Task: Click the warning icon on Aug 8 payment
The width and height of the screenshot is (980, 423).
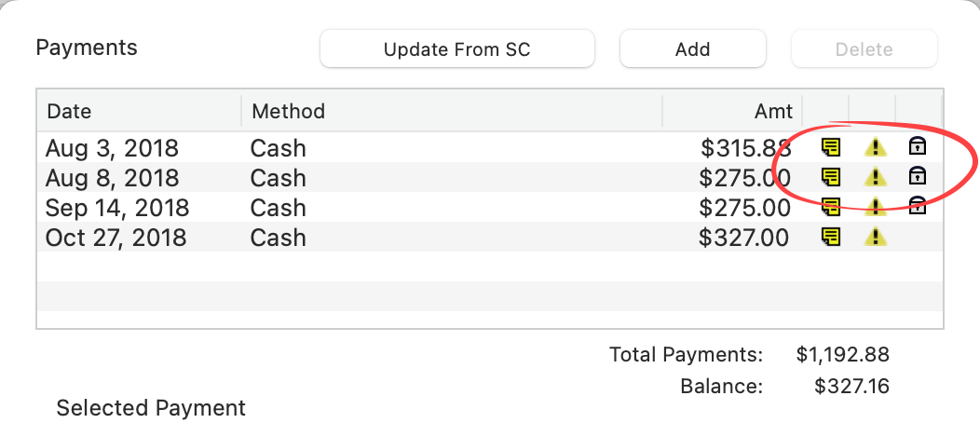Action: tap(874, 176)
